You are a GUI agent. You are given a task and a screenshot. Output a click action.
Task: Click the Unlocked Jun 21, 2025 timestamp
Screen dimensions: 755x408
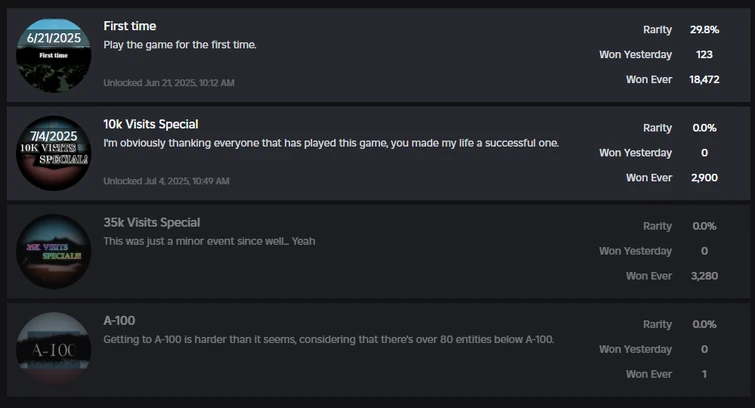point(169,83)
